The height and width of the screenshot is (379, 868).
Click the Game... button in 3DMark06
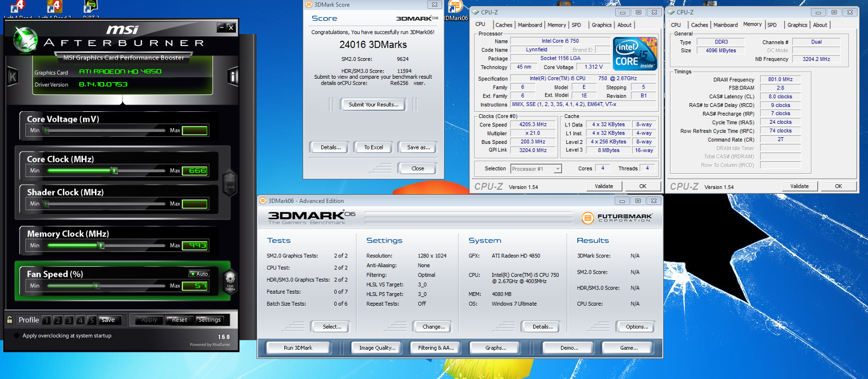tap(629, 348)
